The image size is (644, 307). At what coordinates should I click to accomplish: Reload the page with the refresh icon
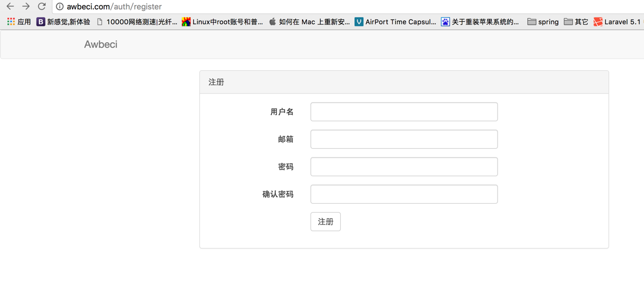tap(42, 6)
